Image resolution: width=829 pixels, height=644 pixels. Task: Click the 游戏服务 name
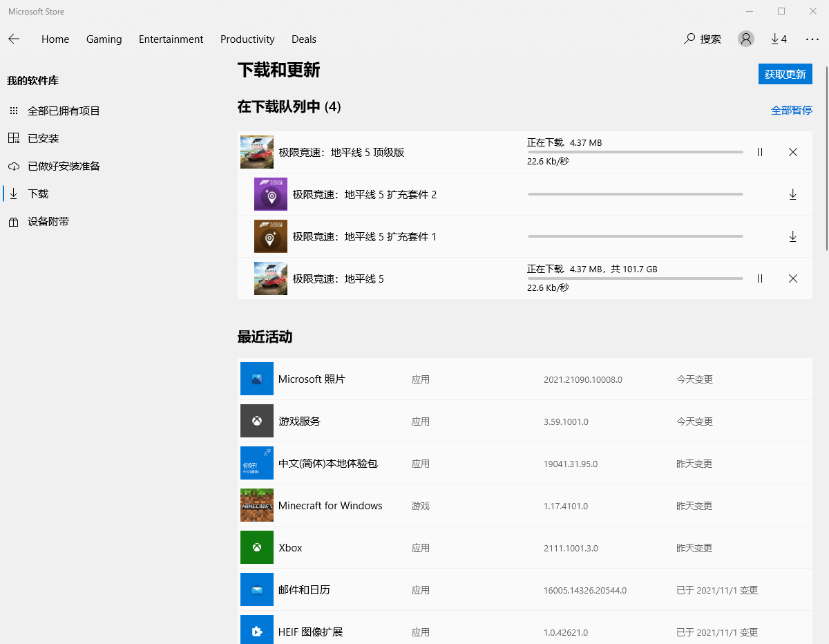pyautogui.click(x=299, y=421)
